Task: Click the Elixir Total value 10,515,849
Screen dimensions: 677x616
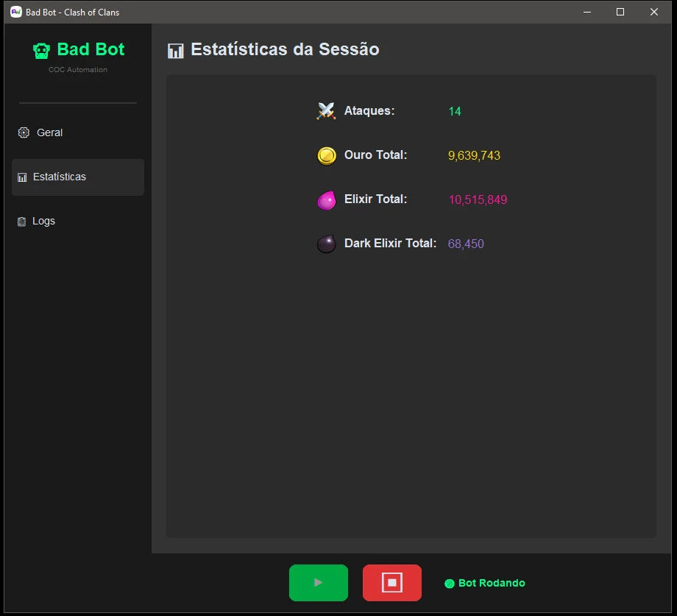Action: [x=478, y=200]
